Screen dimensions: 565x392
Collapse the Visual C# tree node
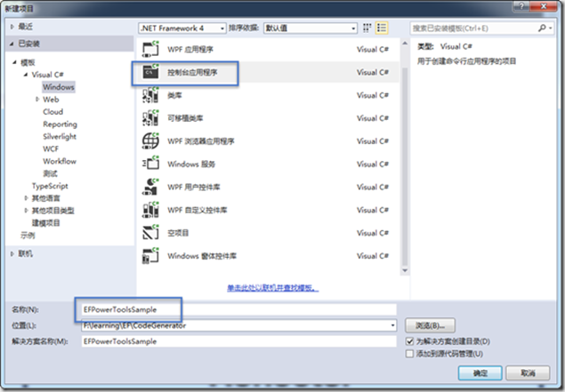point(26,75)
